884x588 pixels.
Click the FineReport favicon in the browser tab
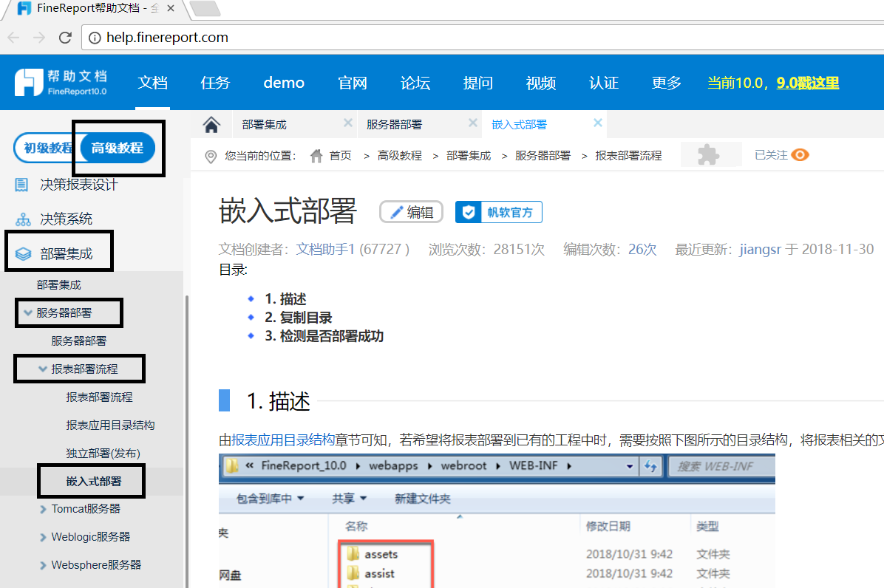coord(24,8)
